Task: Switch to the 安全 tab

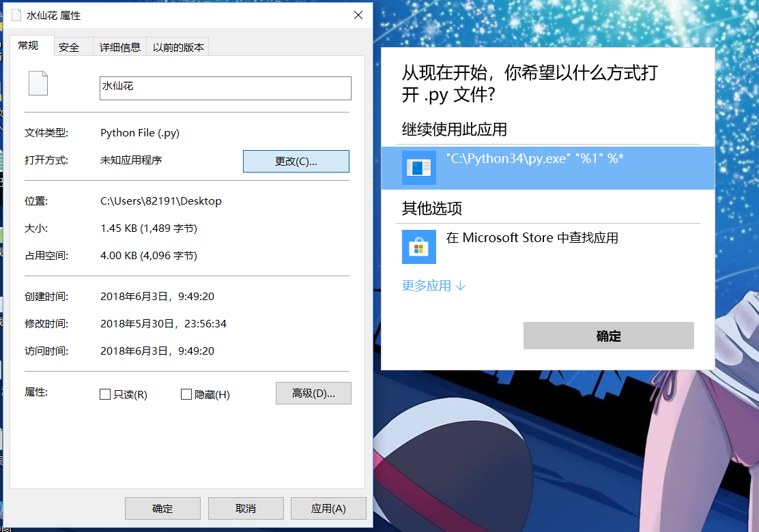Action: 70,46
